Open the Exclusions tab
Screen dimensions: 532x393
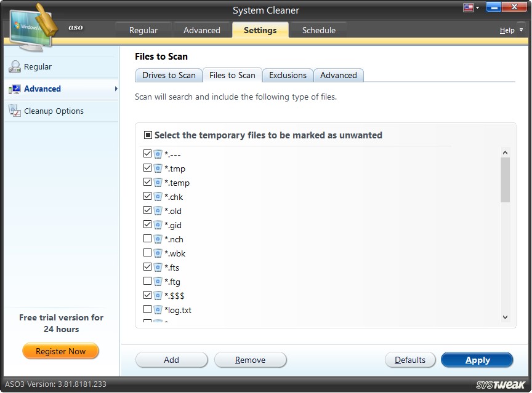[287, 75]
